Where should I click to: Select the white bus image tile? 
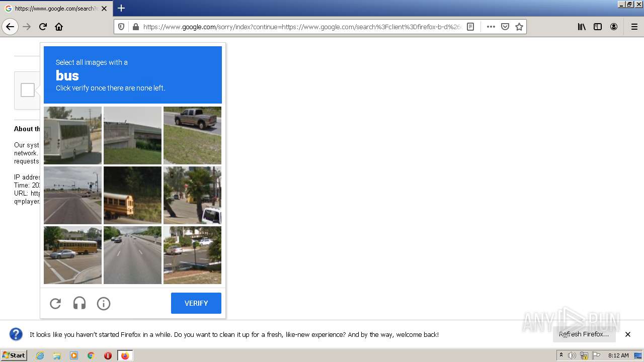pyautogui.click(x=72, y=135)
